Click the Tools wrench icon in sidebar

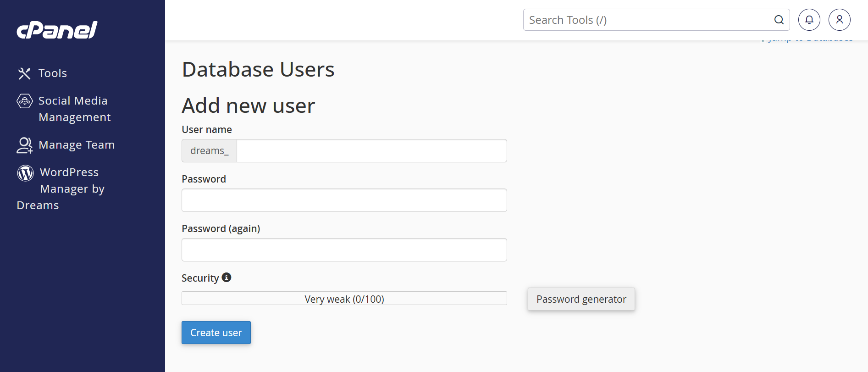24,73
